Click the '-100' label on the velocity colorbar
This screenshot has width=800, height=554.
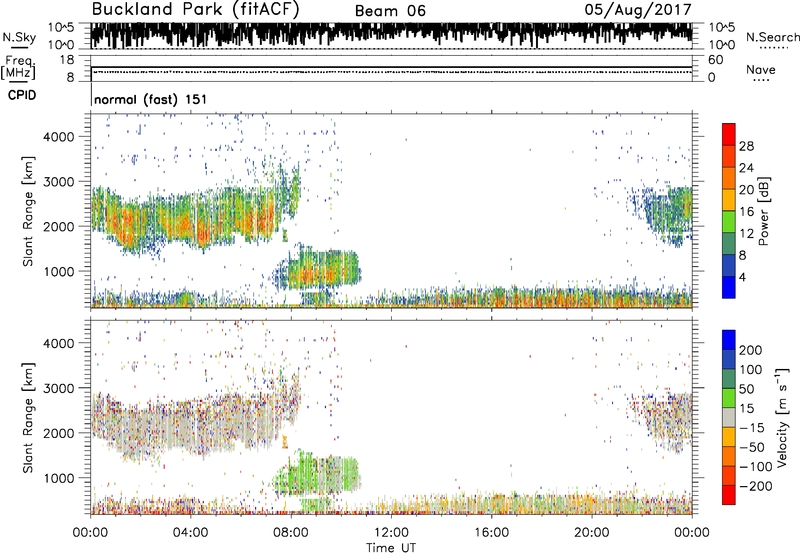[756, 467]
